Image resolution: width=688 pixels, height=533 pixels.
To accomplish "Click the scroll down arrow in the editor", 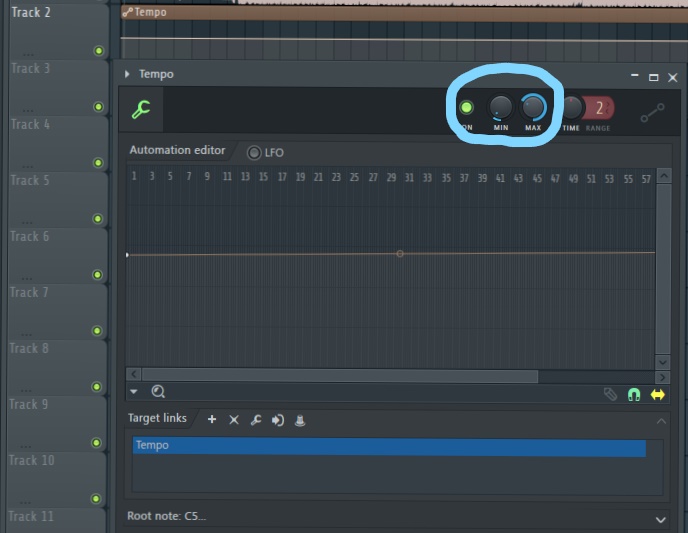I will click(663, 362).
